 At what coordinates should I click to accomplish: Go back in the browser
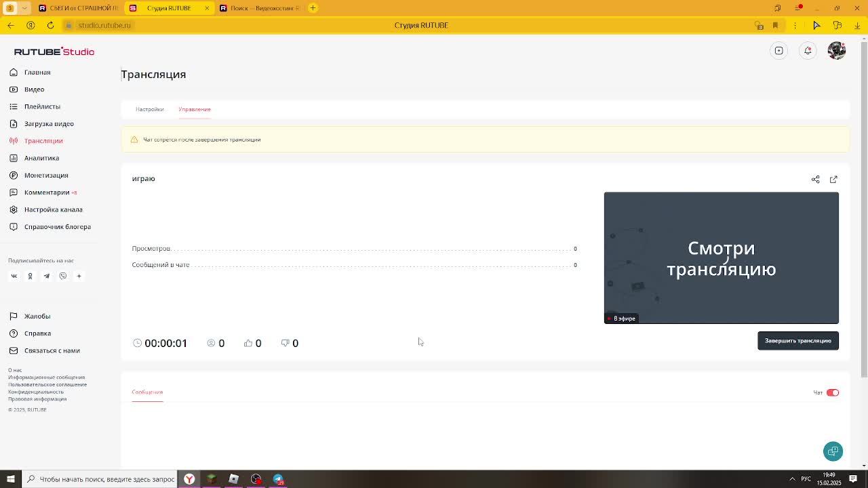pyautogui.click(x=11, y=25)
